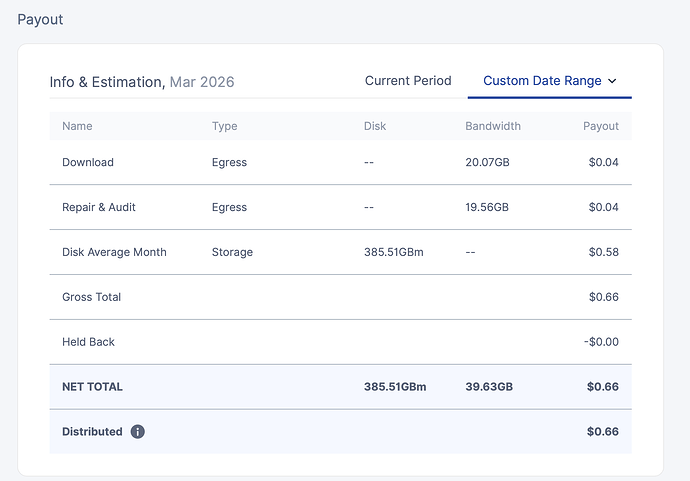The image size is (690, 481).
Task: Click the Disk column header
Action: click(375, 126)
